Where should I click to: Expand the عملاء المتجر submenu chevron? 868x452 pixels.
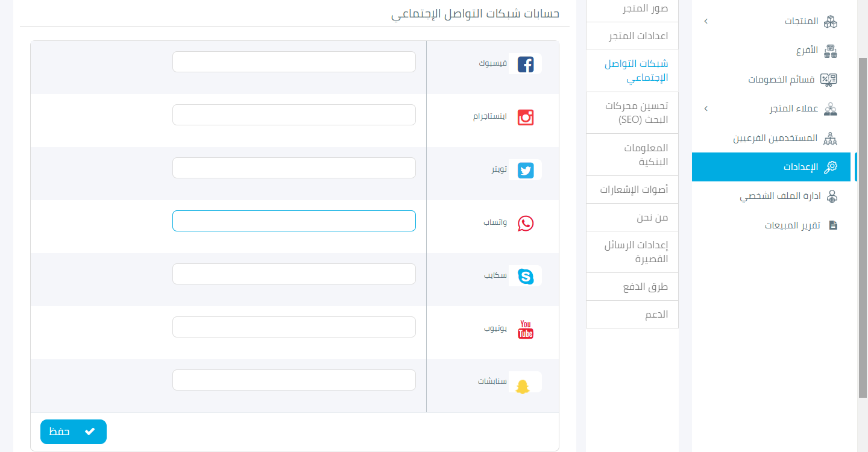(x=706, y=109)
